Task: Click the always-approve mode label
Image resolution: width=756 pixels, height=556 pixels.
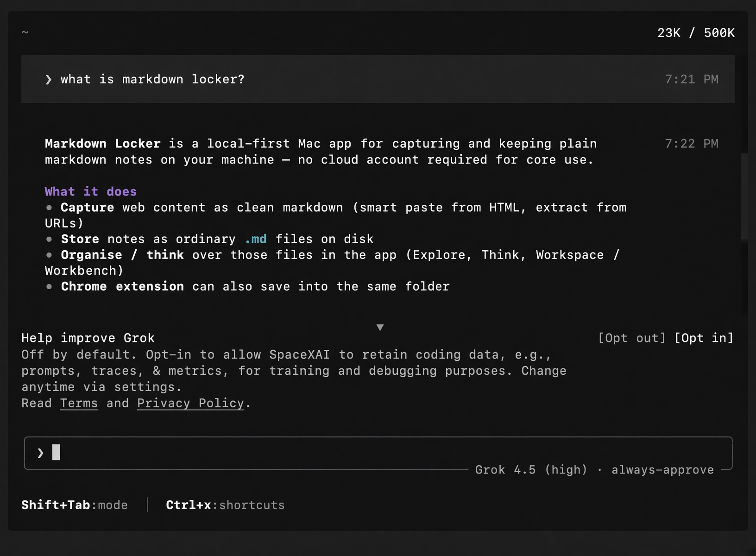Action: [x=662, y=470]
